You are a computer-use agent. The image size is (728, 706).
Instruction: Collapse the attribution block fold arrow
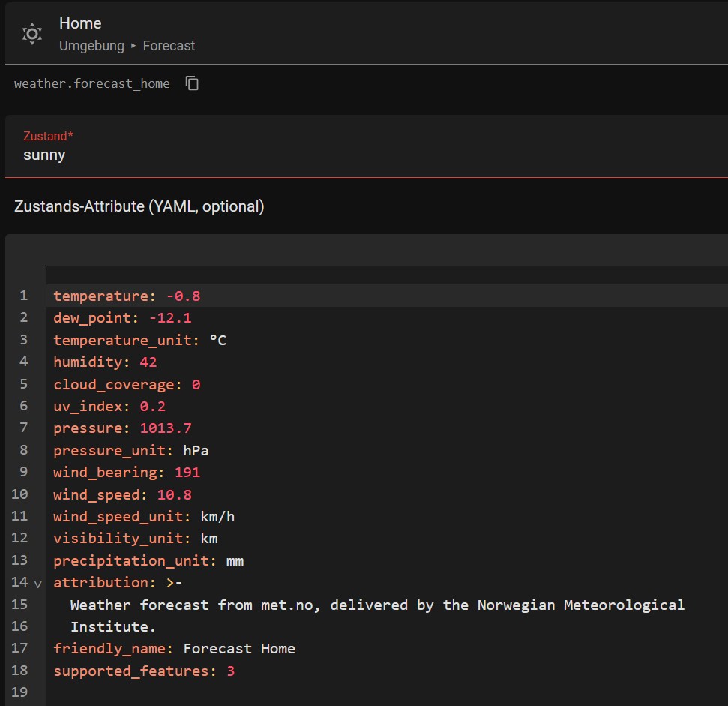click(38, 583)
